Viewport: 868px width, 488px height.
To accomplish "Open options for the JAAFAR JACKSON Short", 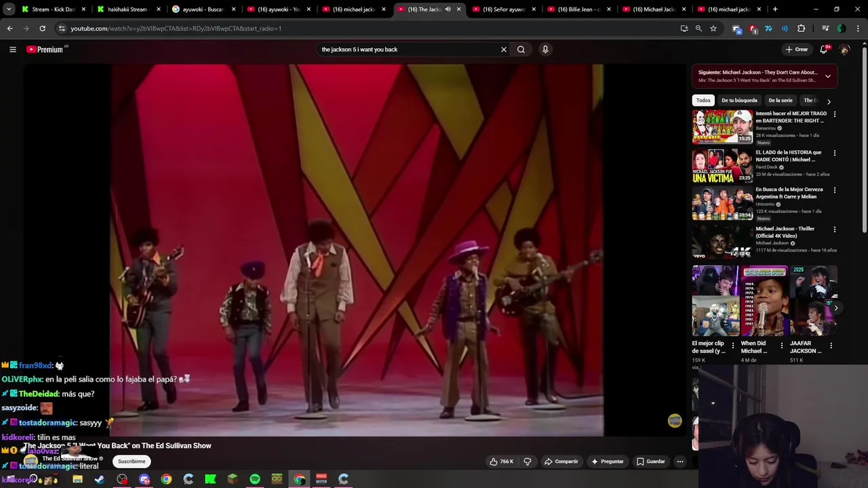I will pyautogui.click(x=831, y=346).
